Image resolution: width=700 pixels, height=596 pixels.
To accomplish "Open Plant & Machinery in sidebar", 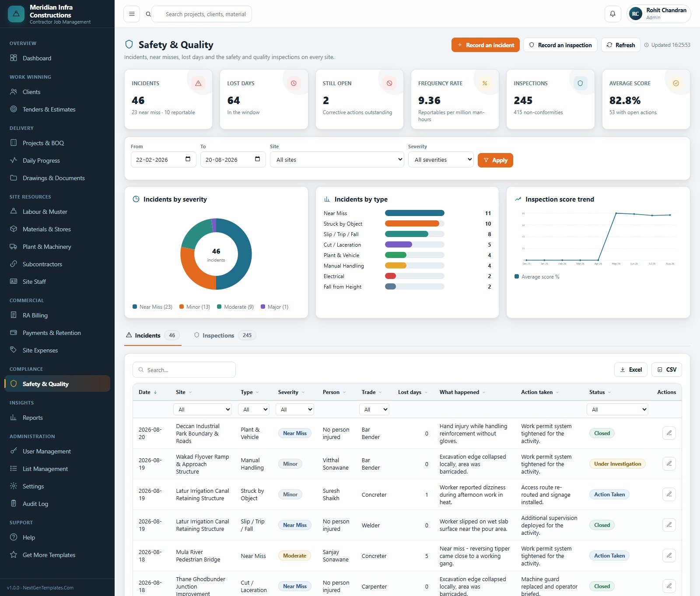I will tap(47, 247).
